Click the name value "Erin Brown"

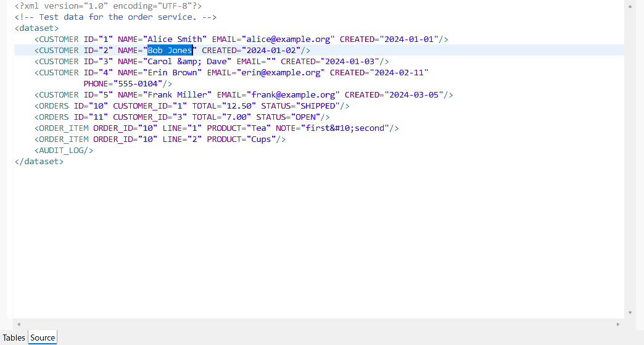173,72
